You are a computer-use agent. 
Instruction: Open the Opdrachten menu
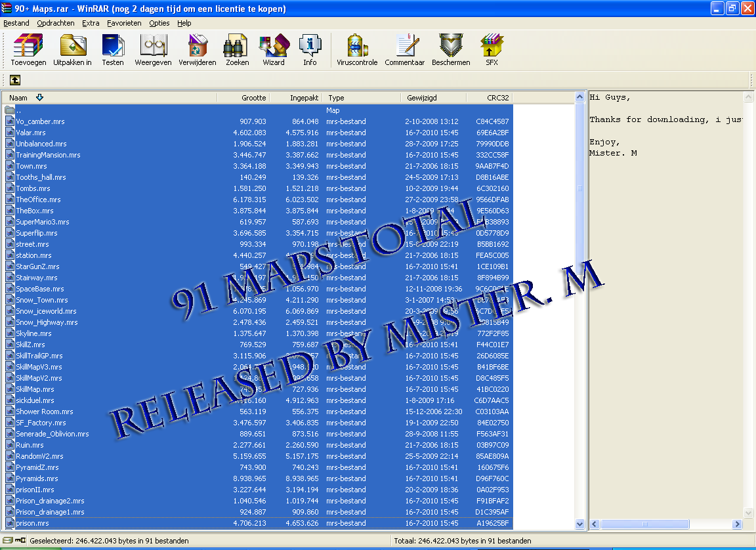55,23
